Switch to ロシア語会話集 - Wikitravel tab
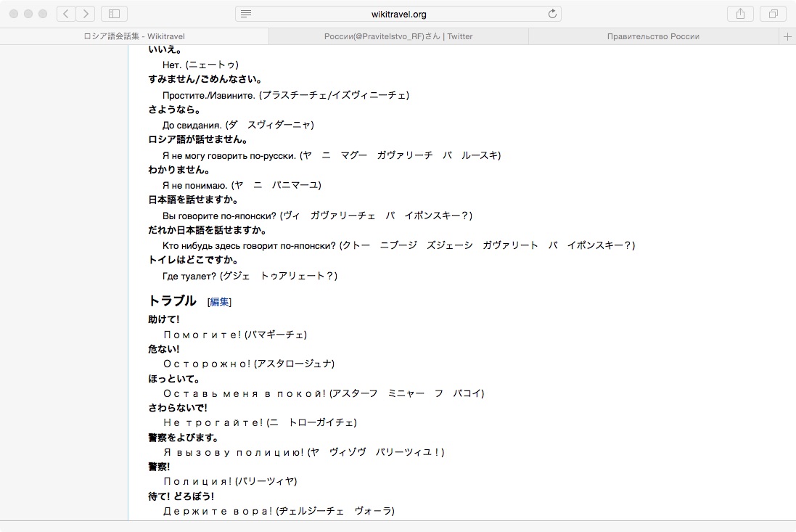 (134, 36)
